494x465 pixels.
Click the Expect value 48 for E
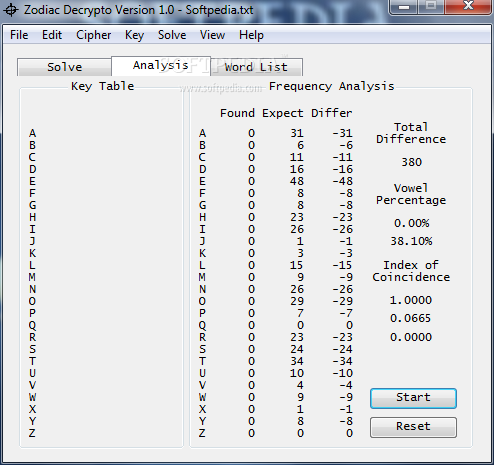pos(297,181)
